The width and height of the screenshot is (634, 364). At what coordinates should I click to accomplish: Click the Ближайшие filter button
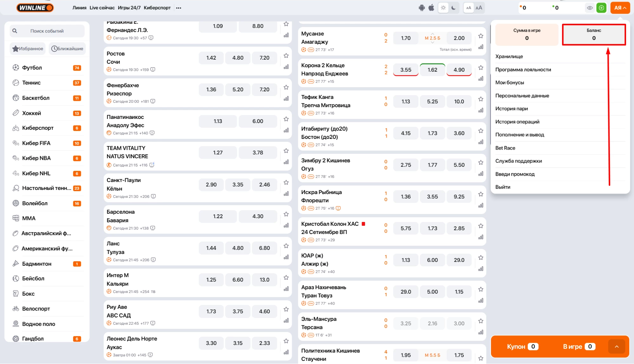click(67, 49)
